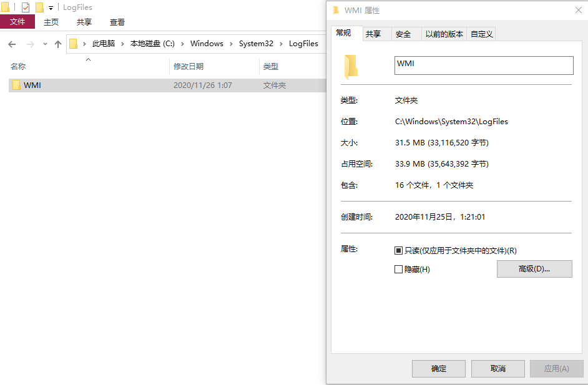The width and height of the screenshot is (588, 385).
Task: Select the WMI folder row
Action: tap(167, 85)
